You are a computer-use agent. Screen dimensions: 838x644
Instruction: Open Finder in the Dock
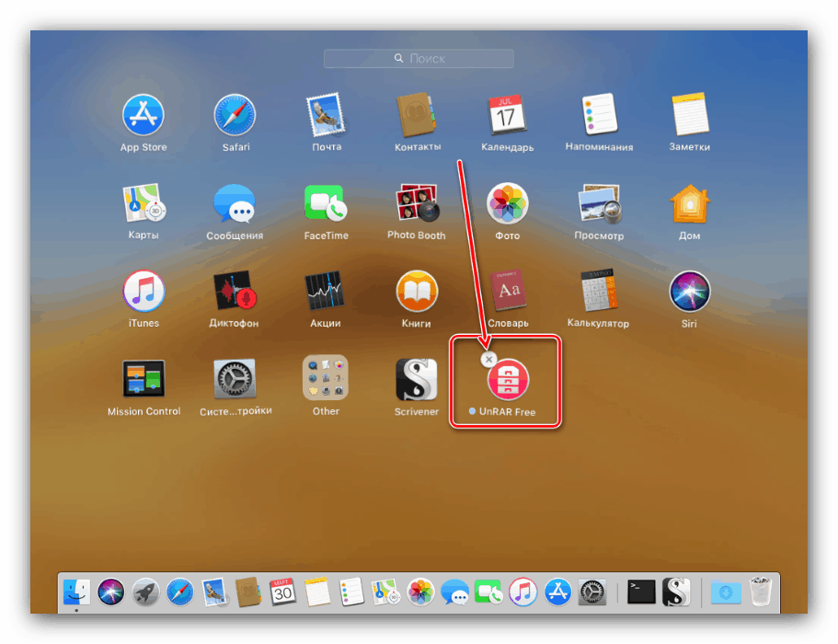(x=76, y=592)
